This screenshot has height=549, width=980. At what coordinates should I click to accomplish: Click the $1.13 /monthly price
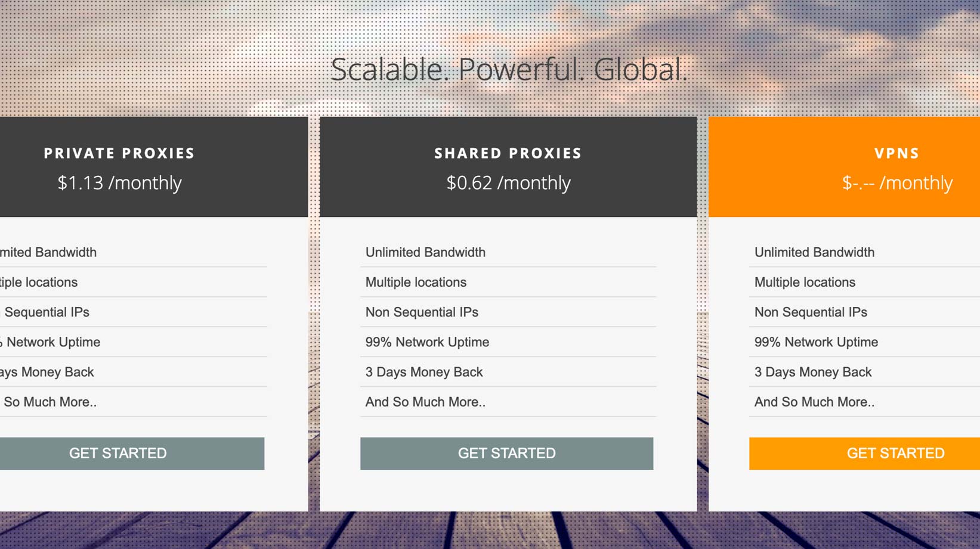[x=119, y=183]
